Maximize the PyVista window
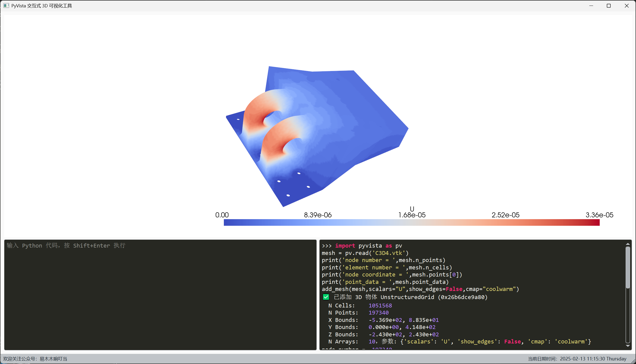 coord(609,6)
